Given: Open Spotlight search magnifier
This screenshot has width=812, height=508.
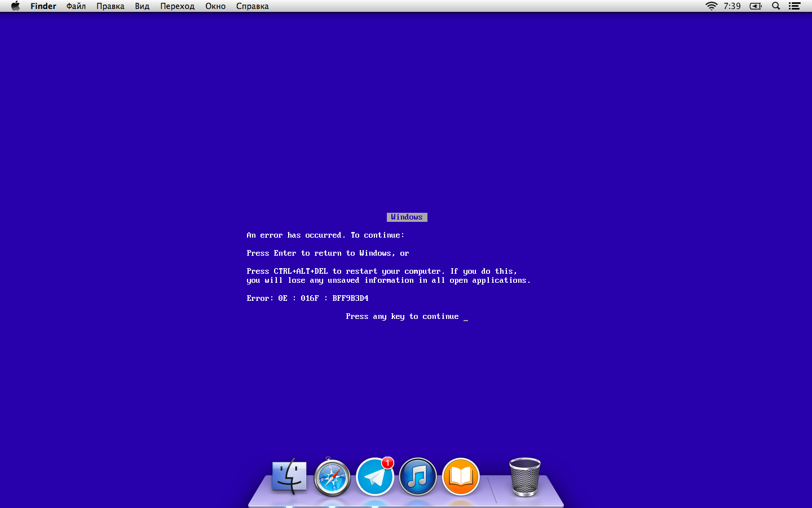Looking at the screenshot, I should 776,6.
